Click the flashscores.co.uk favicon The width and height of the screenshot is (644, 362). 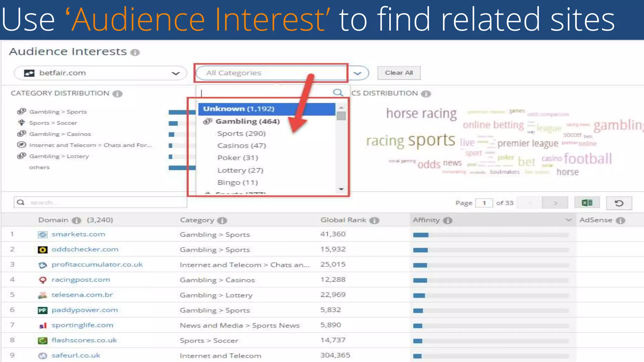coord(42,341)
